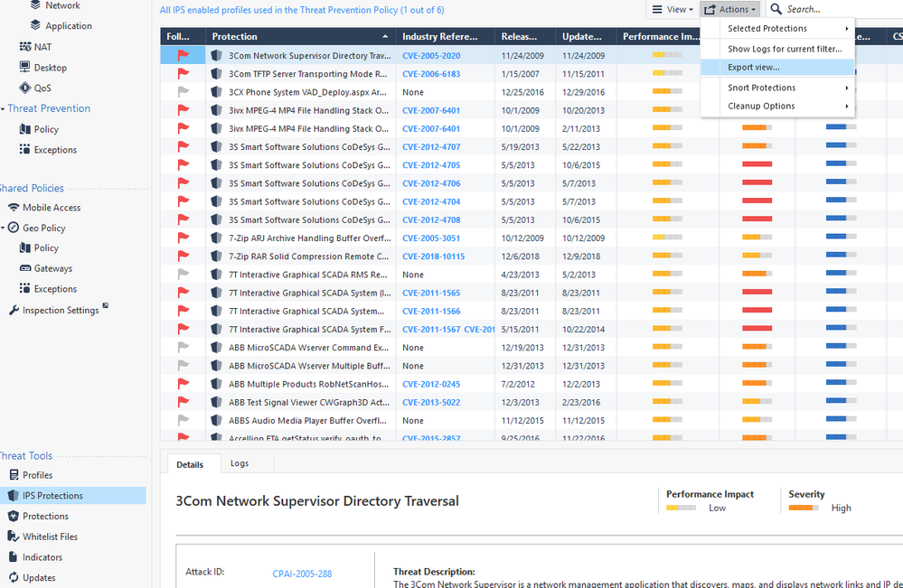This screenshot has height=588, width=903.
Task: Open NAT in the sidebar
Action: (42, 46)
